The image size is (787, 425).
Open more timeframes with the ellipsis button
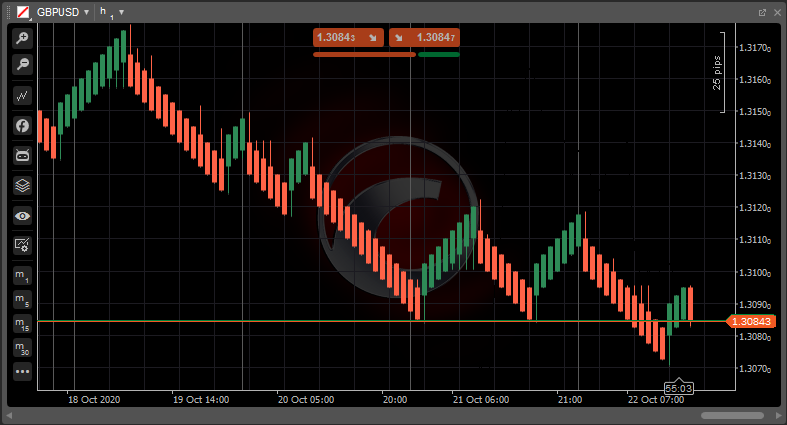[x=22, y=371]
